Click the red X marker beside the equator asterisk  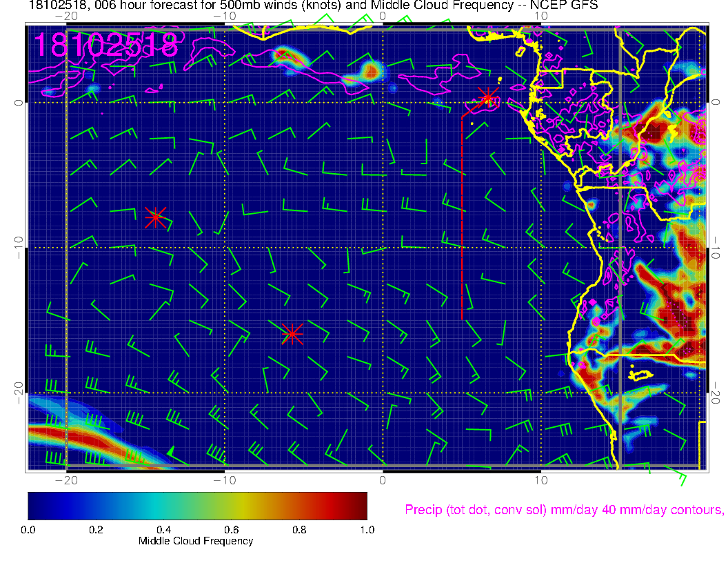point(472,108)
